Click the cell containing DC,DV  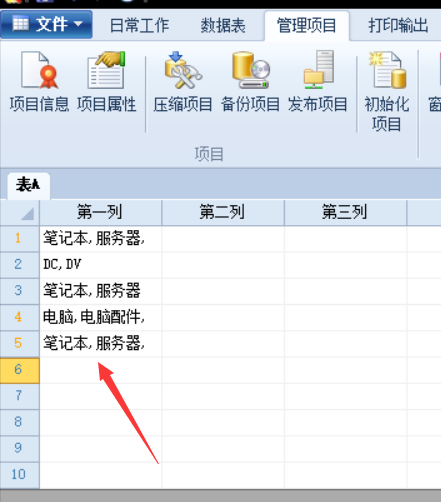[x=101, y=265]
